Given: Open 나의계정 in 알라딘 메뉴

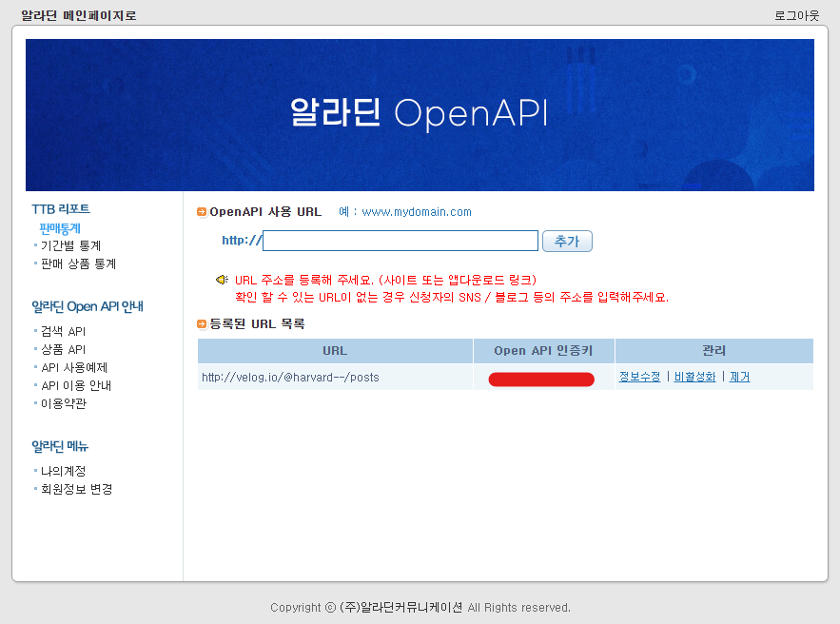Looking at the screenshot, I should coord(63,472).
